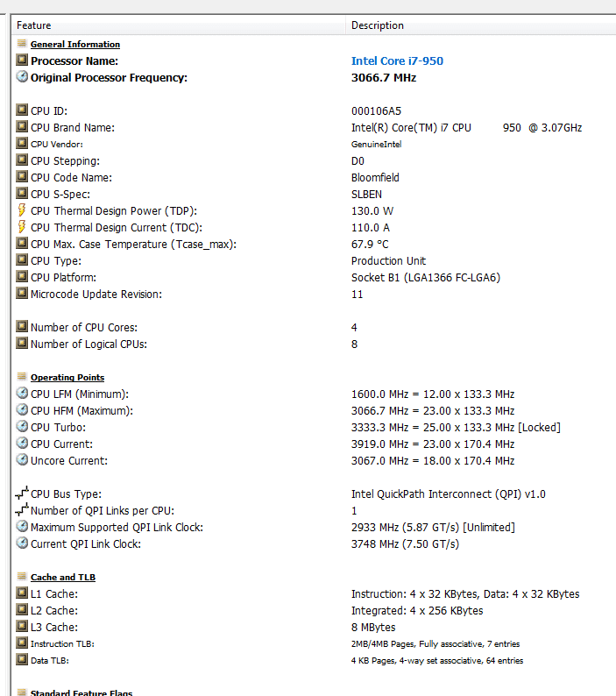Viewport: 616px width, 696px height.
Task: Click the chip icon beside L1 Cache
Action: coord(22,593)
